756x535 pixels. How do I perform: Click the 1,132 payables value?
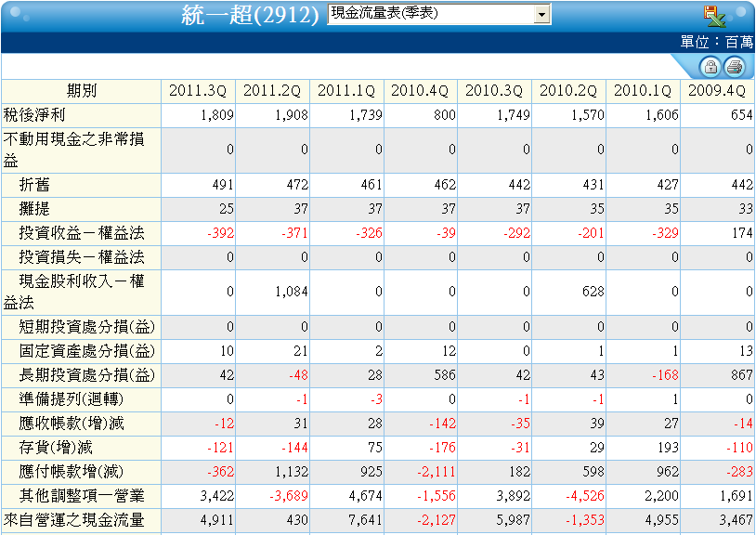tap(292, 472)
